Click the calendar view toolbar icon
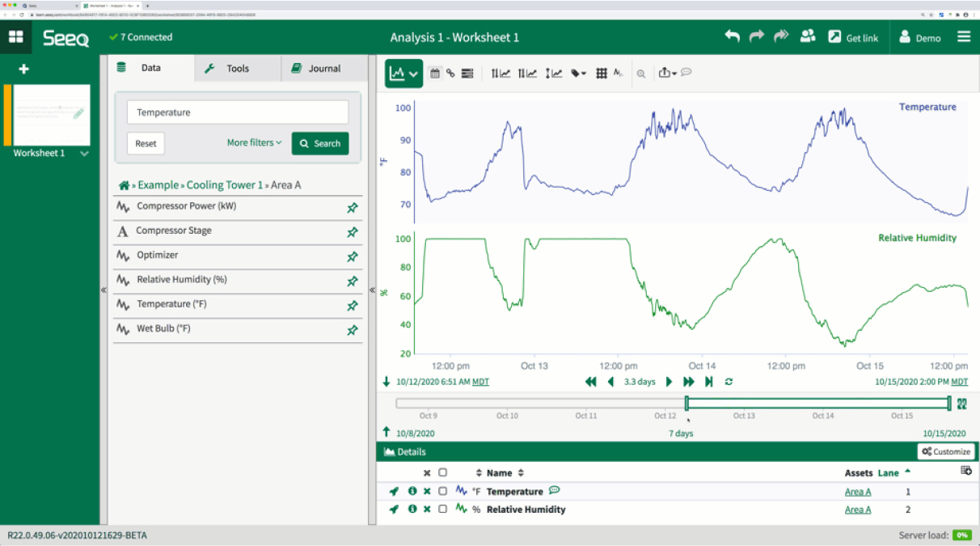This screenshot has width=980, height=546. (434, 73)
